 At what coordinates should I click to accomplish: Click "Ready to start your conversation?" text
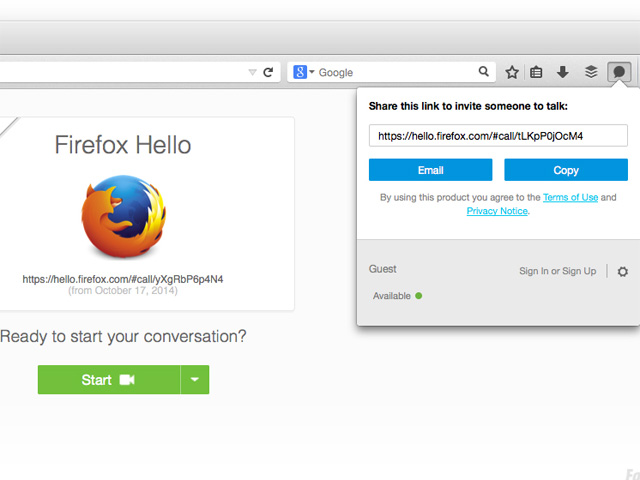123,337
